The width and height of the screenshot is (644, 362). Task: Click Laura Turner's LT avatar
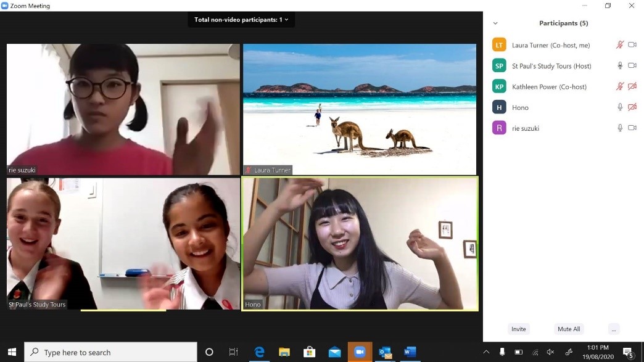click(499, 45)
